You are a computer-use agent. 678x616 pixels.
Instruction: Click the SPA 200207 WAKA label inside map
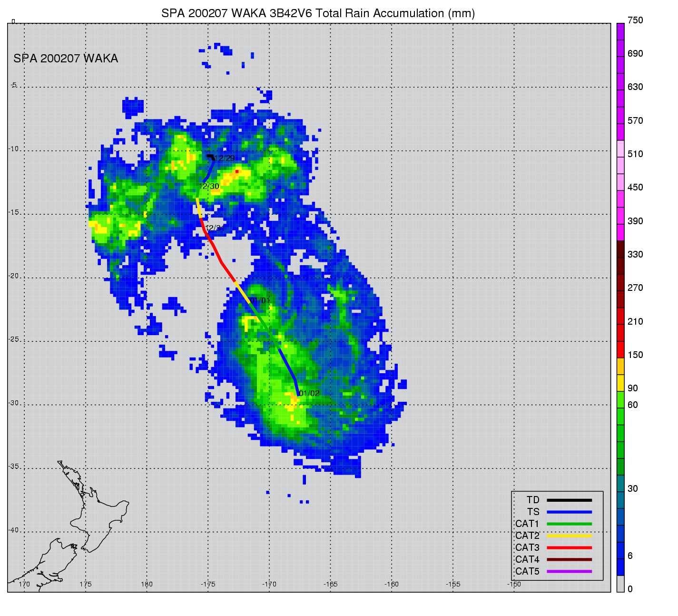pos(66,59)
